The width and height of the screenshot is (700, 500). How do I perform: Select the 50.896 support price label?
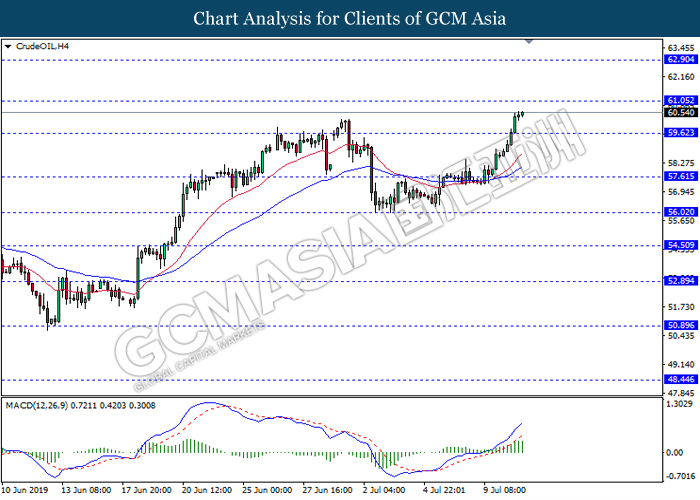[x=679, y=325]
